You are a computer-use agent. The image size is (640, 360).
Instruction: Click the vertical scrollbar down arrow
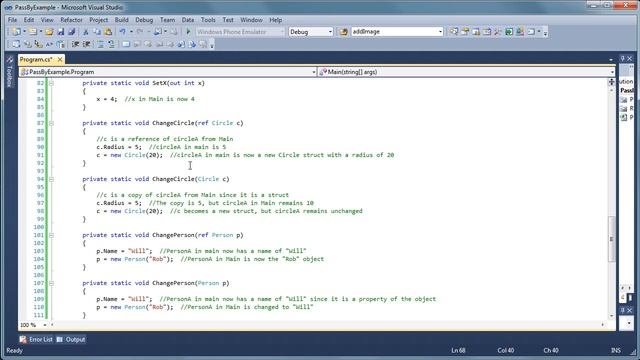pyautogui.click(x=611, y=316)
